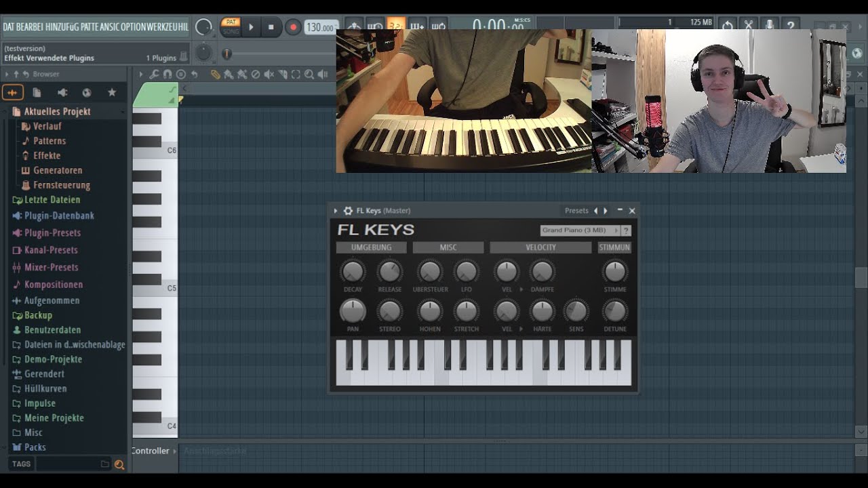
Task: Select previous FL Keys preset arrow
Action: coord(596,211)
